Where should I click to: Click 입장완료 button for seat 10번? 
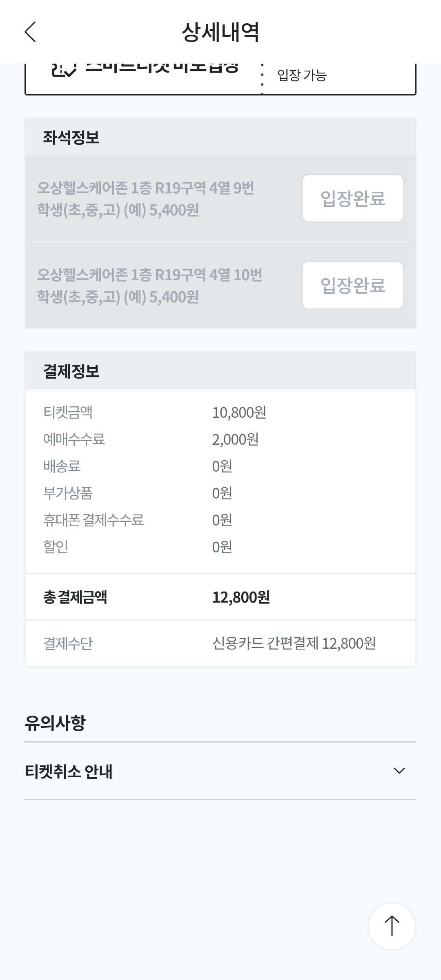click(x=353, y=285)
